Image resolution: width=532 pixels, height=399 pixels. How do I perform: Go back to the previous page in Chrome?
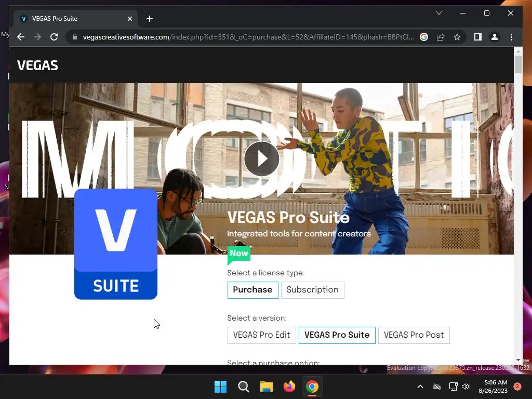[21, 37]
